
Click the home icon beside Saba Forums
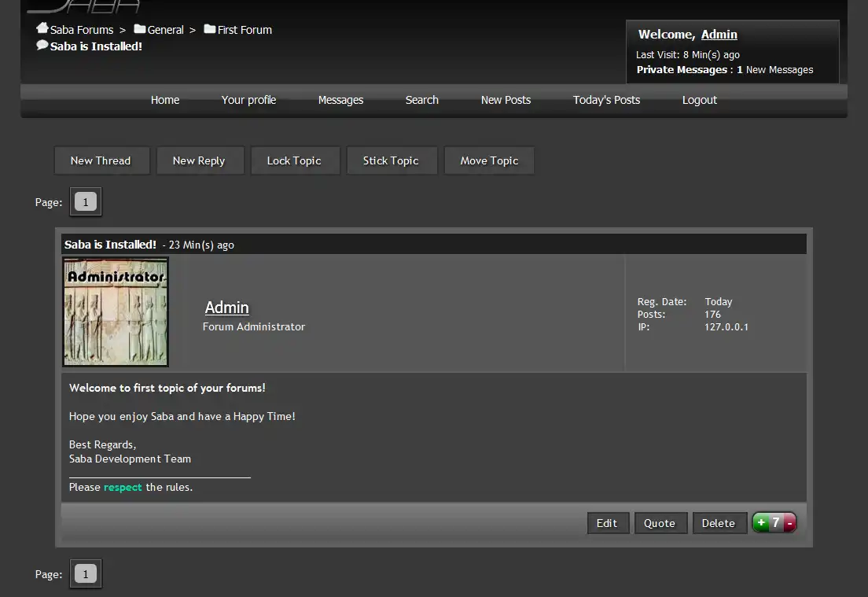click(42, 28)
